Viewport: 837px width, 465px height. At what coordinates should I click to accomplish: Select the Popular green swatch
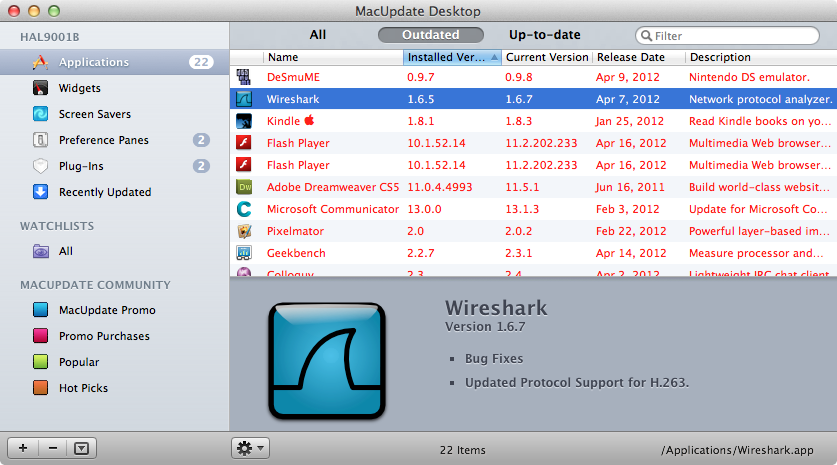tap(40, 362)
